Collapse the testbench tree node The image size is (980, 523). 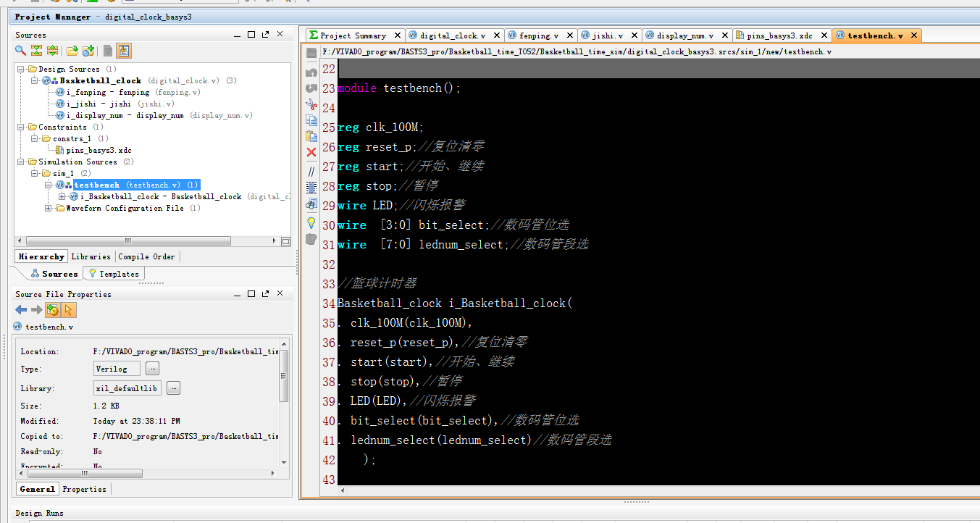(x=49, y=185)
